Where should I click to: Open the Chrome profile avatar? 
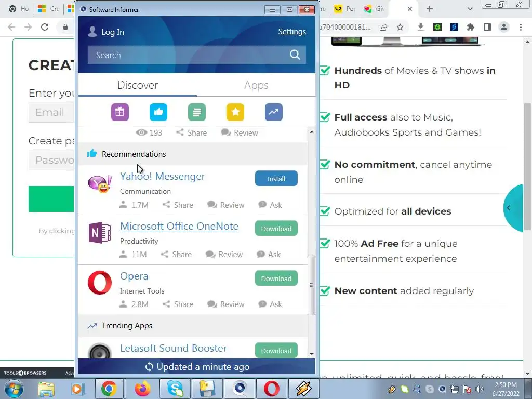(504, 27)
